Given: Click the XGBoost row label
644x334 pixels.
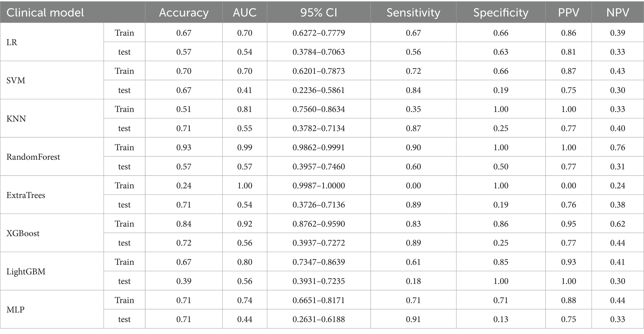Looking at the screenshot, I should pyautogui.click(x=23, y=233).
